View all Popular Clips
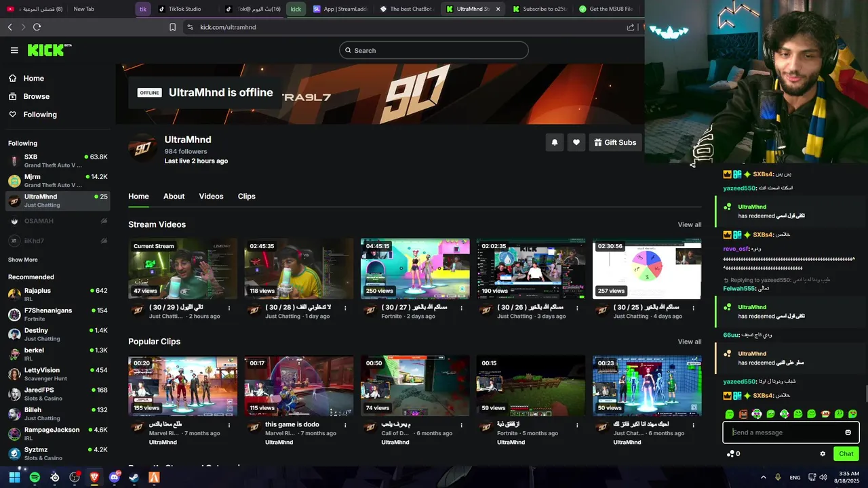 point(689,342)
